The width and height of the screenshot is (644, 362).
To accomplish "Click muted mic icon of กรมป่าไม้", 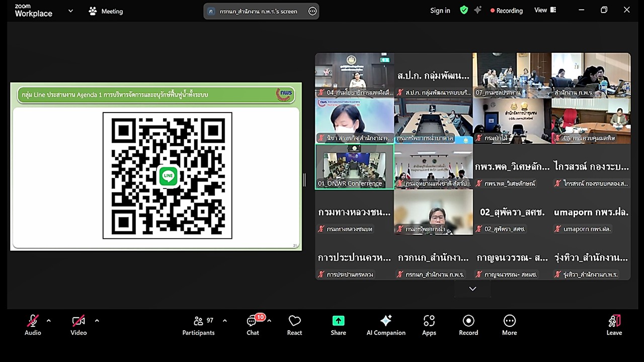I will 478,138.
